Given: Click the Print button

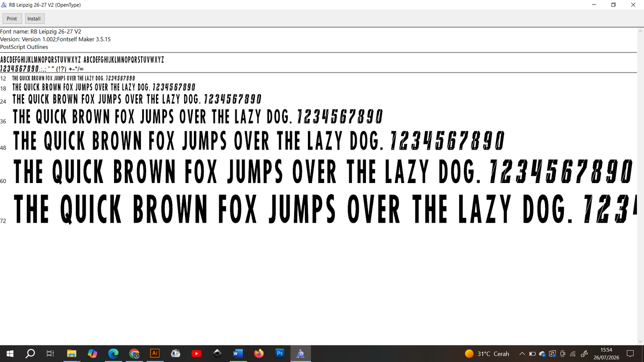Looking at the screenshot, I should (12, 19).
